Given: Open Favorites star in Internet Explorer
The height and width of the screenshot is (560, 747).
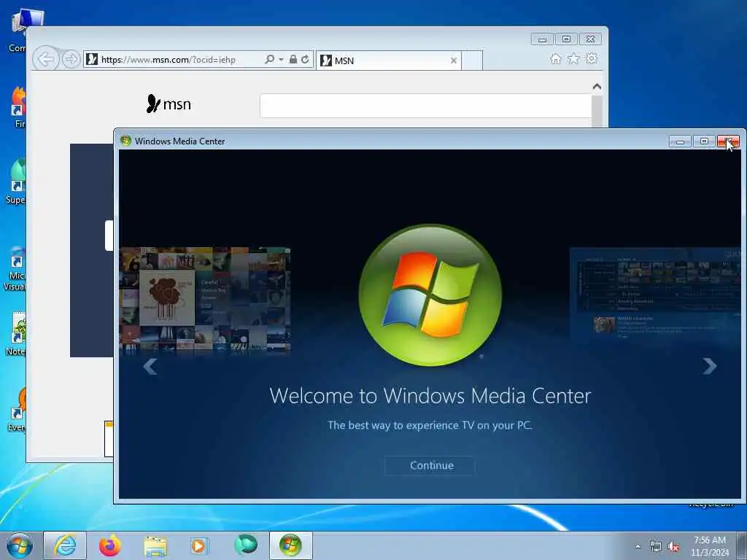Looking at the screenshot, I should pos(573,58).
